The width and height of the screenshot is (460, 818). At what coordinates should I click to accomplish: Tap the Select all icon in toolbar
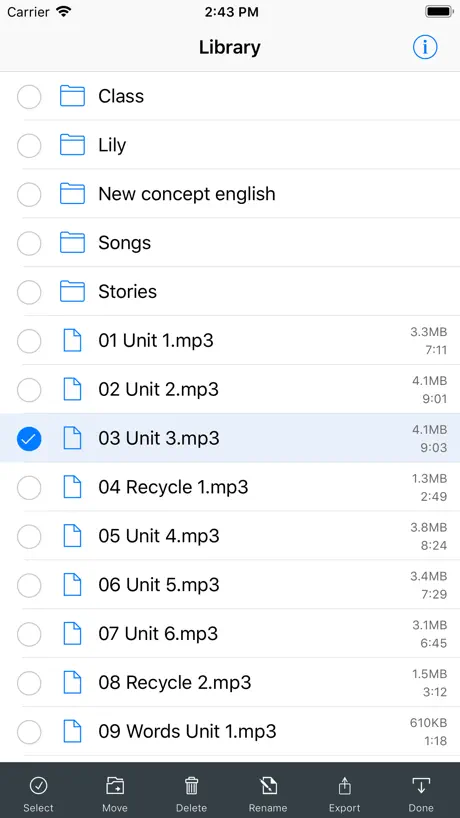coord(38,785)
